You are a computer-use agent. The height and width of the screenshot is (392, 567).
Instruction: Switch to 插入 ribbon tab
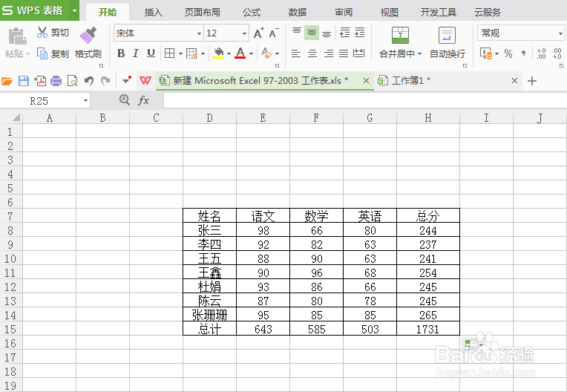click(154, 13)
